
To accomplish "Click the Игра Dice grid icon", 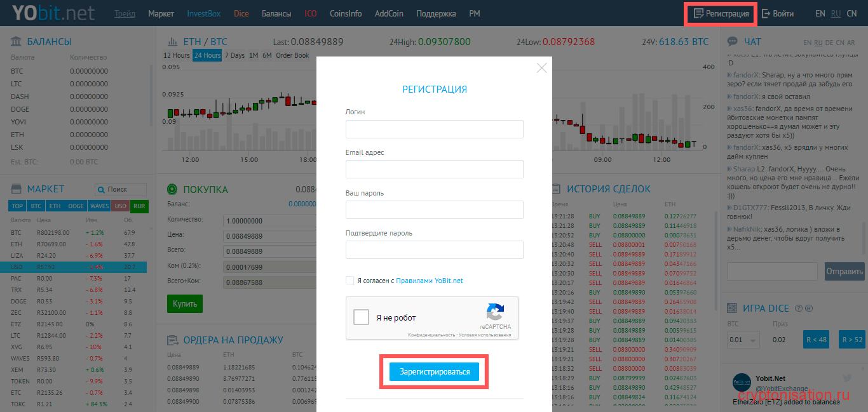I will click(x=733, y=309).
